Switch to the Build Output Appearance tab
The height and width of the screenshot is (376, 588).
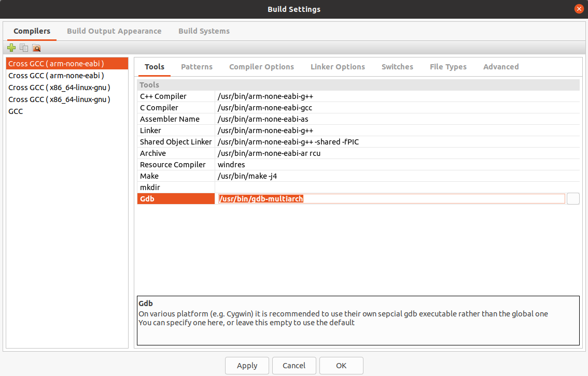tap(114, 31)
